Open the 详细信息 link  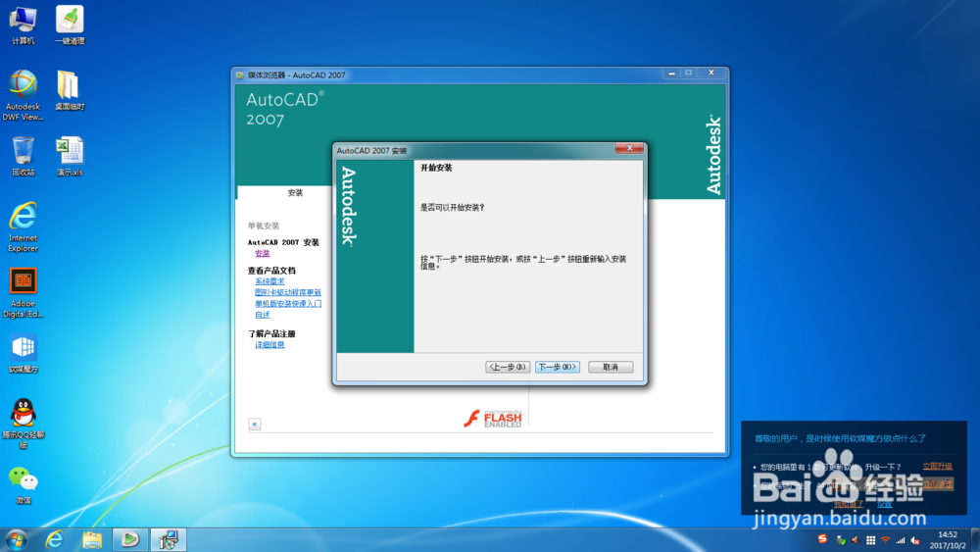click(x=269, y=344)
